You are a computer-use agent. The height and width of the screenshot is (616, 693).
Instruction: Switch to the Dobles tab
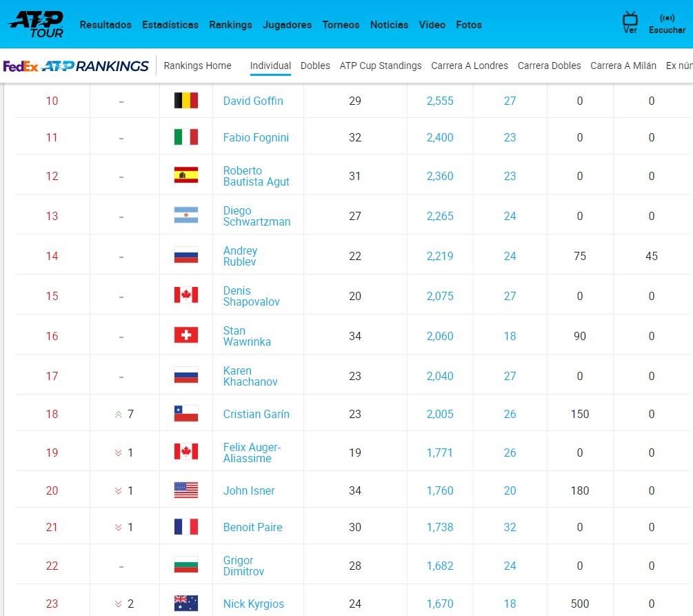[315, 66]
